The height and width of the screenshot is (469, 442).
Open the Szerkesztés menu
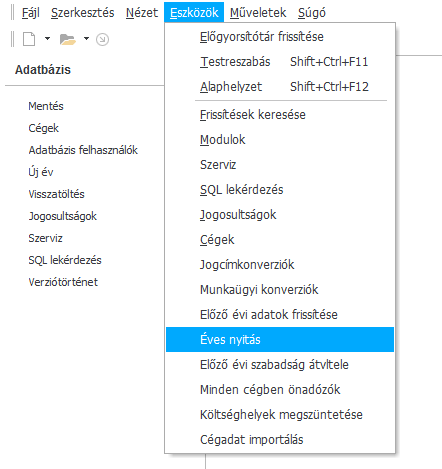(82, 13)
